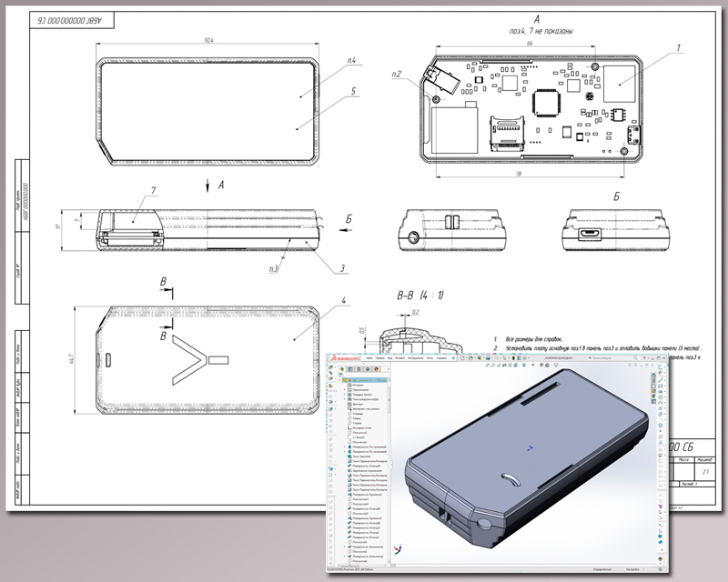Select the Сверху plane in the tree
The width and height of the screenshot is (728, 582).
click(355, 418)
